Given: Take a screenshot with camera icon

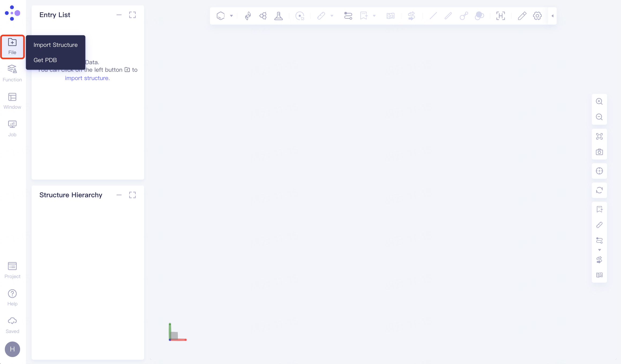Looking at the screenshot, I should click(x=599, y=152).
